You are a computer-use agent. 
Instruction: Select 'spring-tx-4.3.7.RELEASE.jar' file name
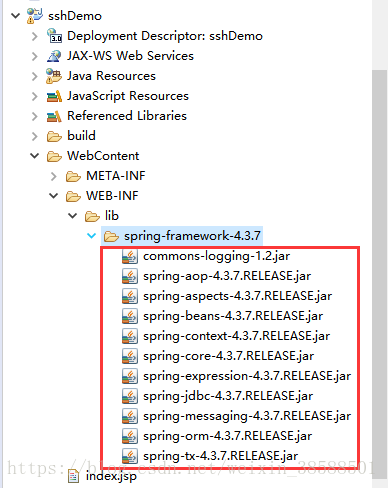(221, 456)
